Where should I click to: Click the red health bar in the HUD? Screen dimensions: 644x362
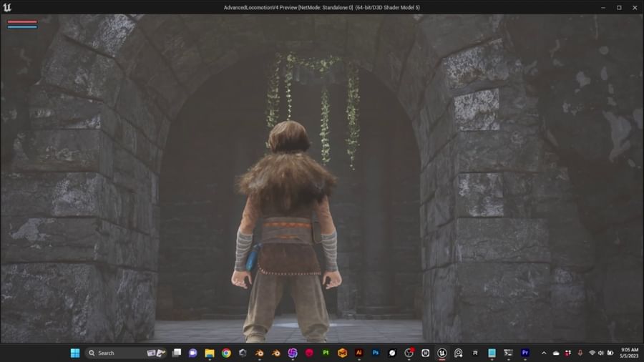click(x=22, y=21)
